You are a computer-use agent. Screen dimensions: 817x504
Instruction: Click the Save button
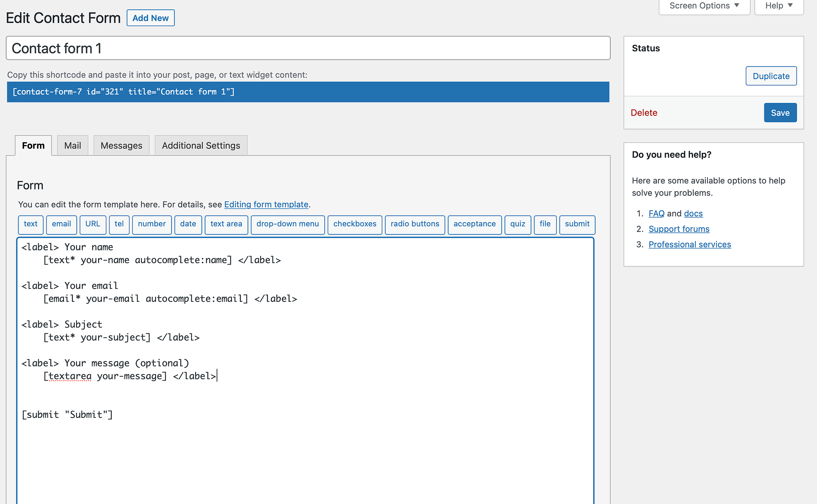pos(780,112)
